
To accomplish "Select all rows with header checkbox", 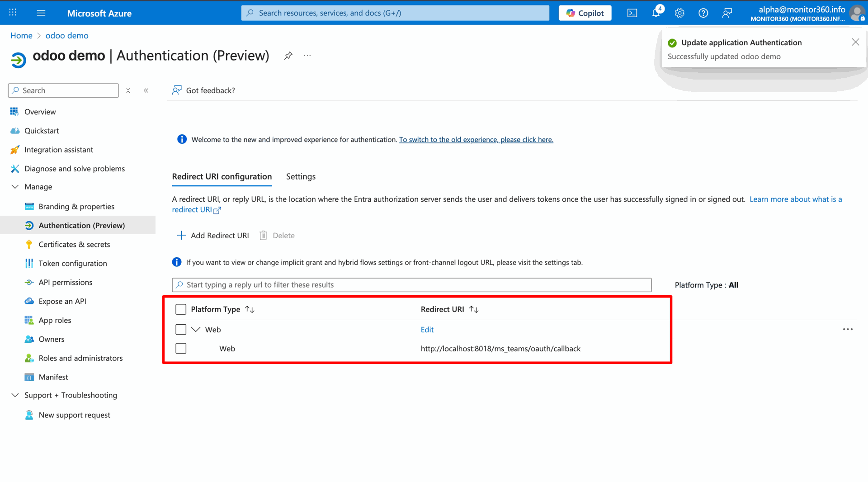I will click(x=181, y=309).
